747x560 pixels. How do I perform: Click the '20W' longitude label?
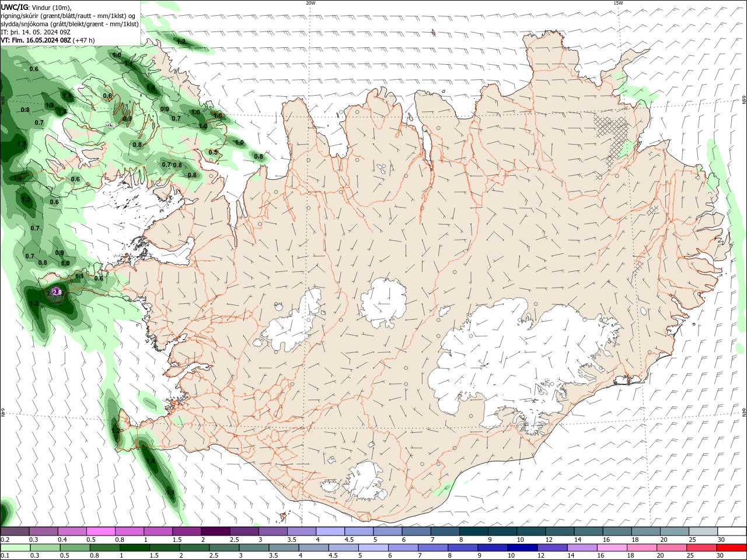click(x=310, y=3)
